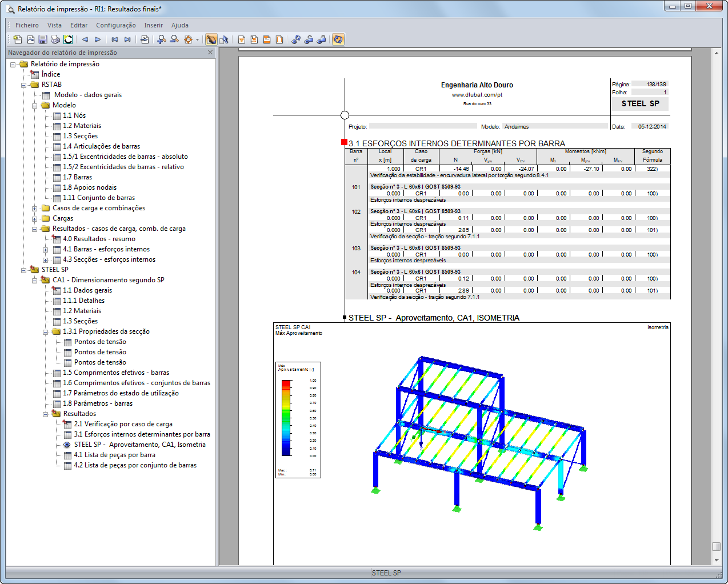Open the Ajuda menu

tap(179, 25)
